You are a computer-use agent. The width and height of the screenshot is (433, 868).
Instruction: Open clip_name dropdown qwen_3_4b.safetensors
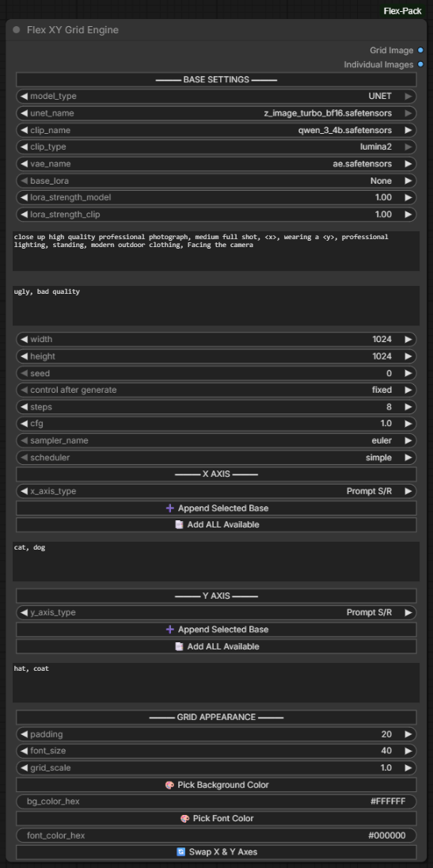[x=216, y=130]
